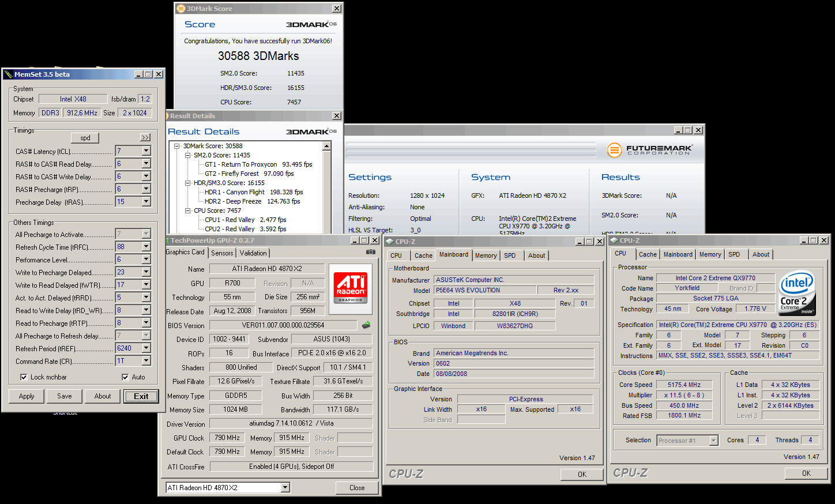Open the Cache tab in processor CPU-Z window
This screenshot has height=504, width=835.
[x=648, y=254]
